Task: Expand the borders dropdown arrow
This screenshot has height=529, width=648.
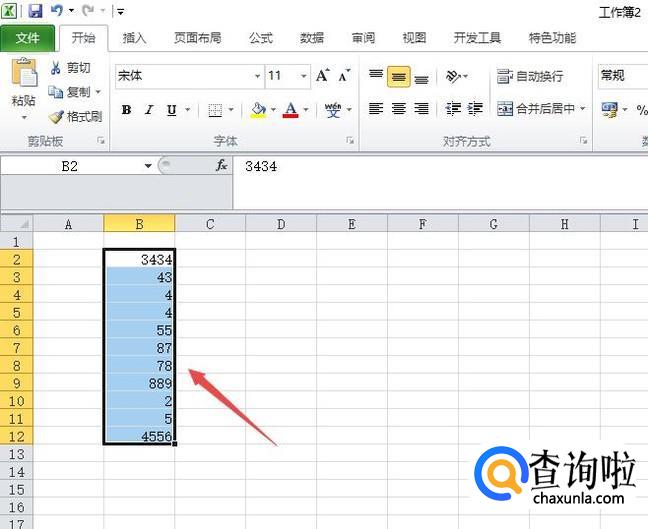Action: pyautogui.click(x=231, y=110)
